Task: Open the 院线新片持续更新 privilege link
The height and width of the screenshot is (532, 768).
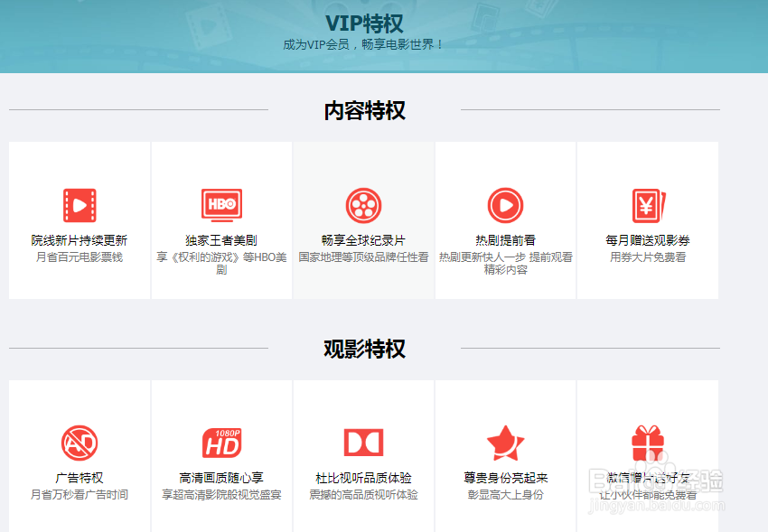Action: click(79, 241)
